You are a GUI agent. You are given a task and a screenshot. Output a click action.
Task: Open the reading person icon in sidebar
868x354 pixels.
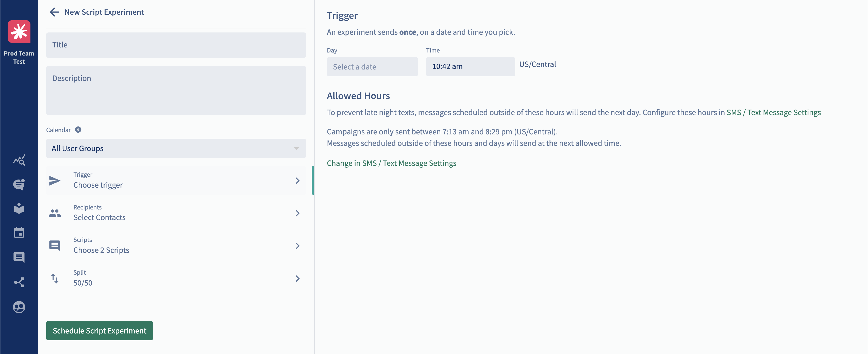[19, 208]
